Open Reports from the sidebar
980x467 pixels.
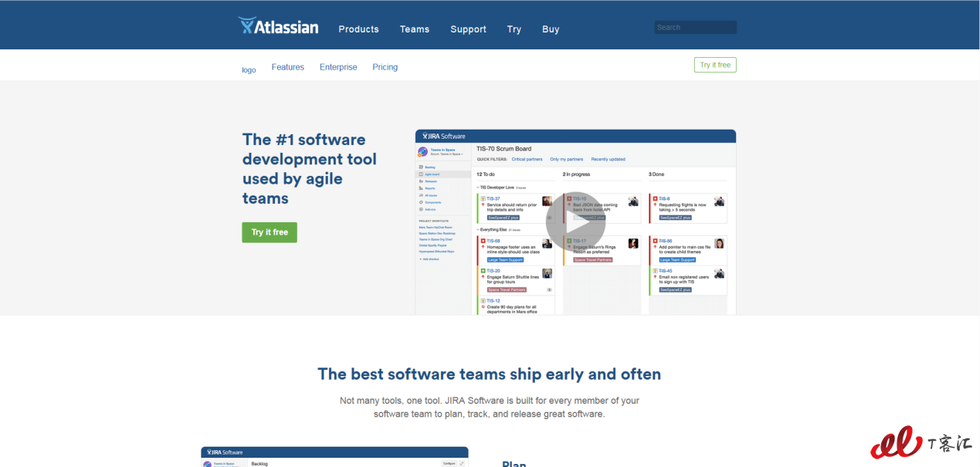429,188
